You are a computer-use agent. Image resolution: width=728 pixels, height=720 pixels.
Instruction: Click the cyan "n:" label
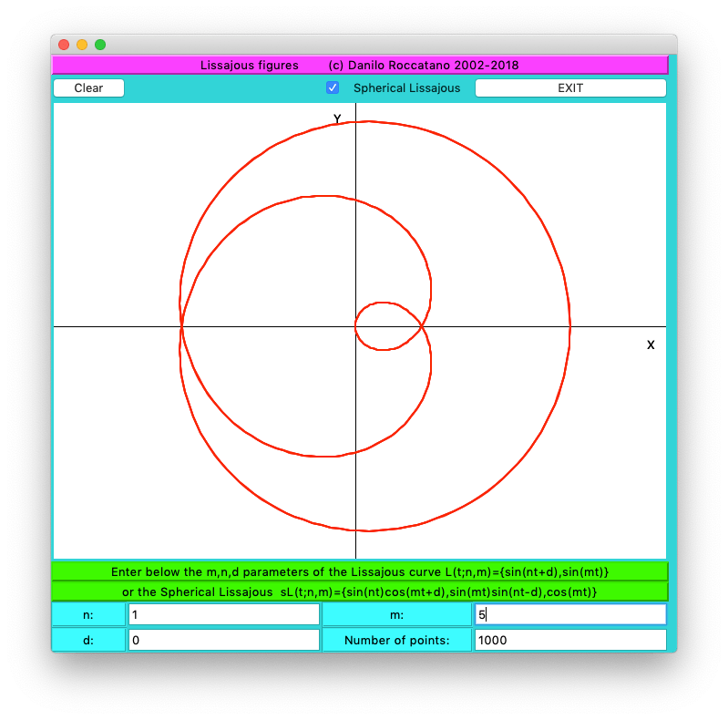pyautogui.click(x=88, y=615)
